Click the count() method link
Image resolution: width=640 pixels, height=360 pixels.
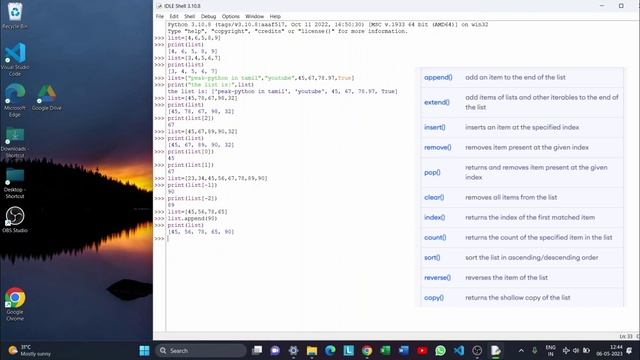[x=435, y=237]
